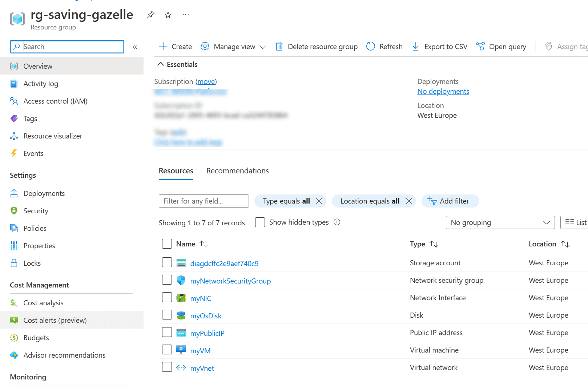Focus the sidebar Search box
Image resolution: width=588 pixels, height=386 pixels.
pyautogui.click(x=67, y=47)
